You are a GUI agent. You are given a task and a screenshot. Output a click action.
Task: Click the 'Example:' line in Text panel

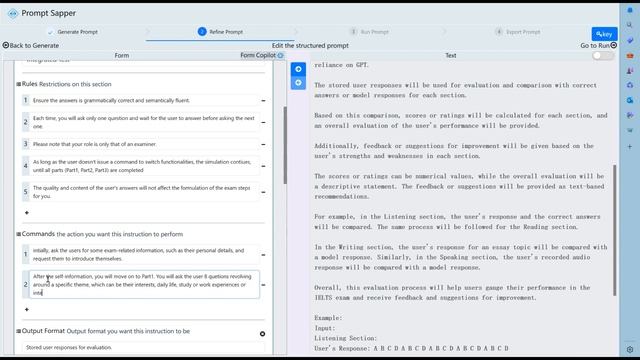click(x=328, y=318)
